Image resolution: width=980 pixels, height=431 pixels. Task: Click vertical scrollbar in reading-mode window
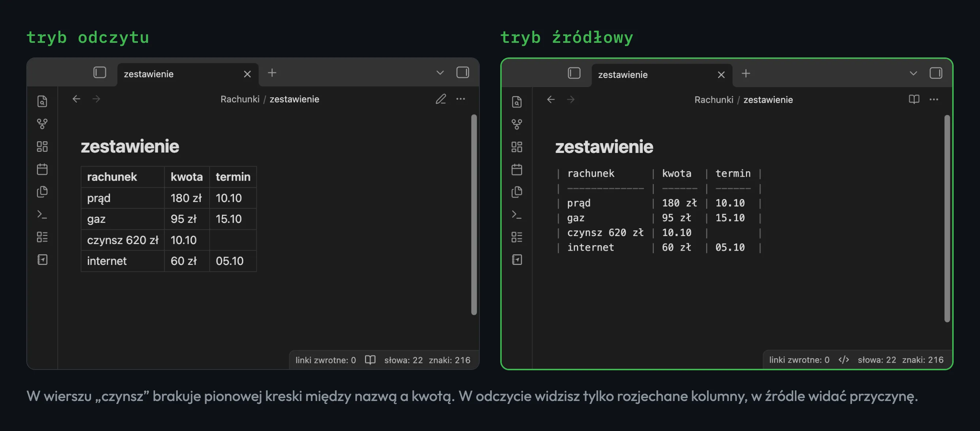point(474,215)
